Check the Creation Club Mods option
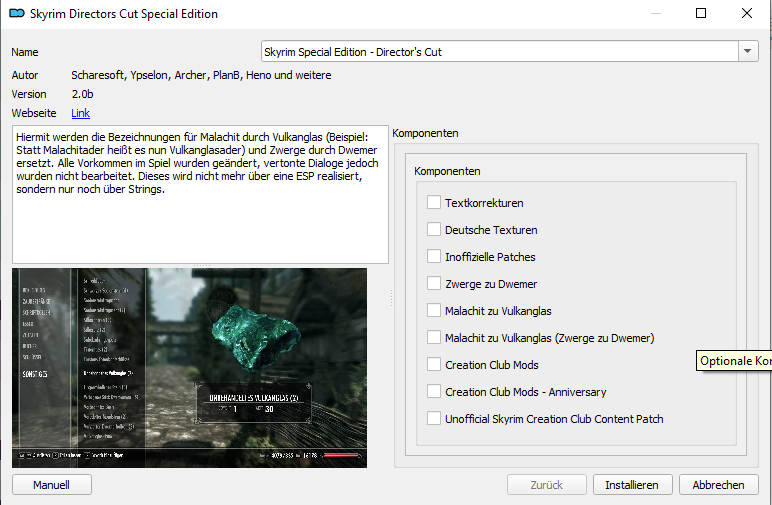This screenshot has width=772, height=505. coord(434,365)
